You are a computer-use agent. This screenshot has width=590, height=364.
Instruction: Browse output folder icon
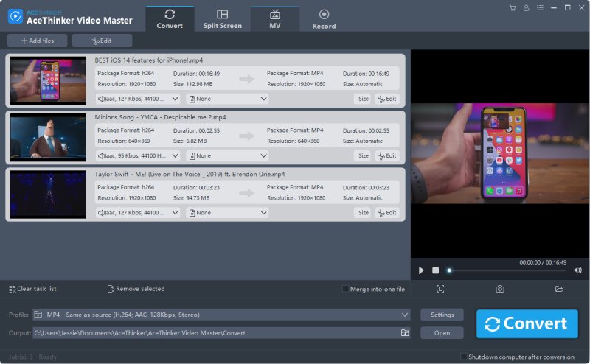point(405,333)
